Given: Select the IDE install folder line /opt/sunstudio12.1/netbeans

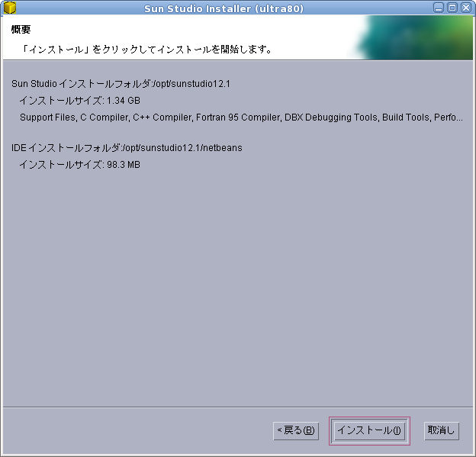Looking at the screenshot, I should (127, 148).
